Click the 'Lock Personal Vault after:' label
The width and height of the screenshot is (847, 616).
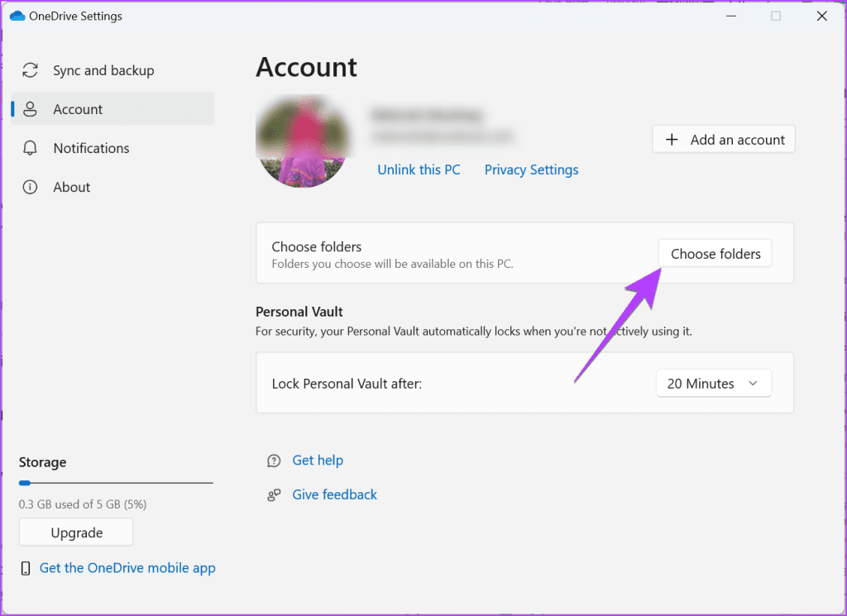click(x=347, y=384)
